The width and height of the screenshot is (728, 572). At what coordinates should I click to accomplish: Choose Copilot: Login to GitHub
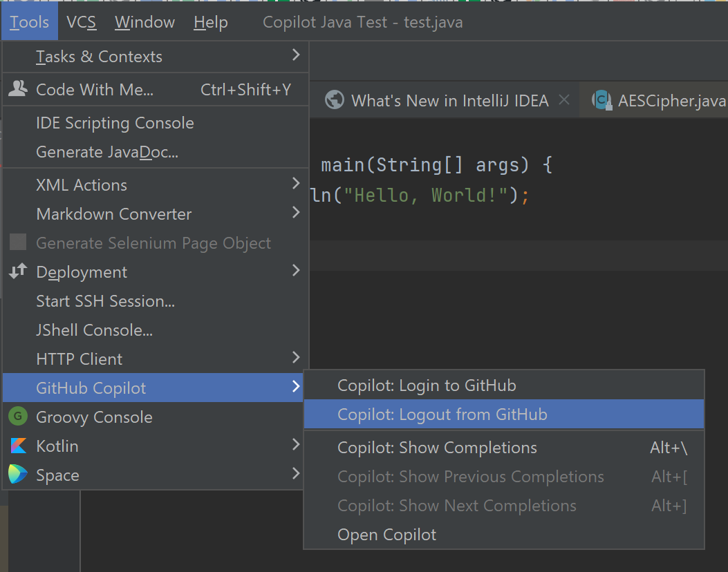click(504, 385)
